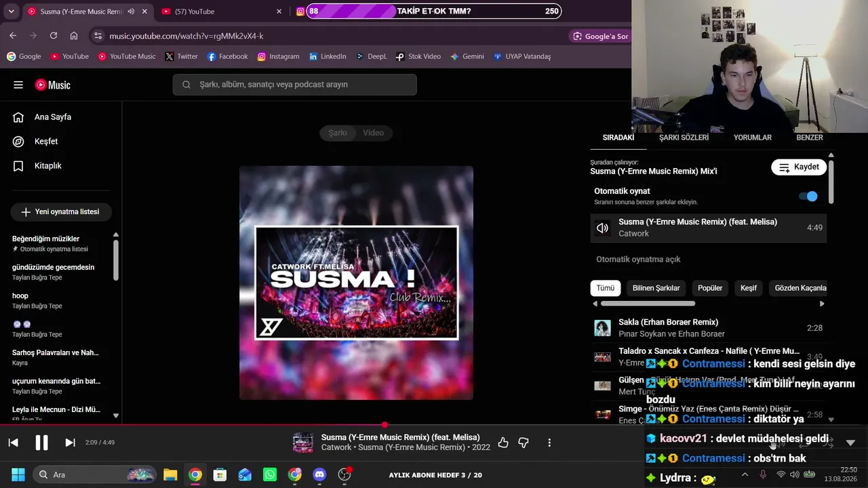The image size is (868, 488).
Task: Skip to the next track
Action: (70, 443)
